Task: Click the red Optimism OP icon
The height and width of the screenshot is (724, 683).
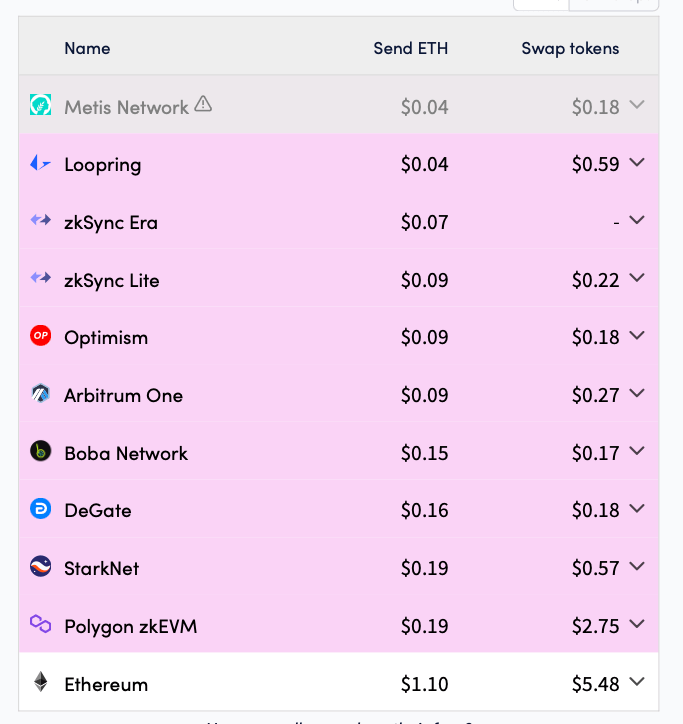Action: point(41,336)
